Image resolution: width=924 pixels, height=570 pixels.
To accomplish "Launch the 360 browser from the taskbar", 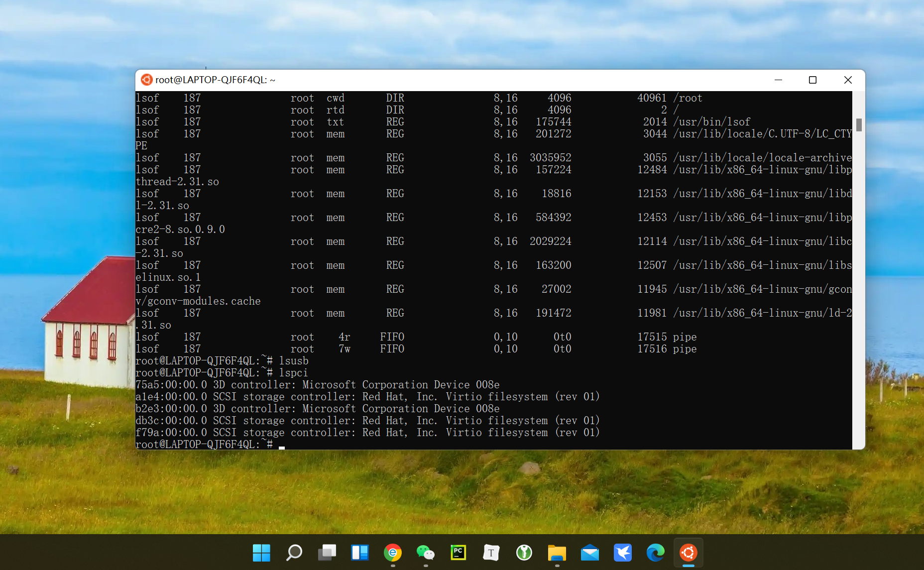I will point(393,553).
